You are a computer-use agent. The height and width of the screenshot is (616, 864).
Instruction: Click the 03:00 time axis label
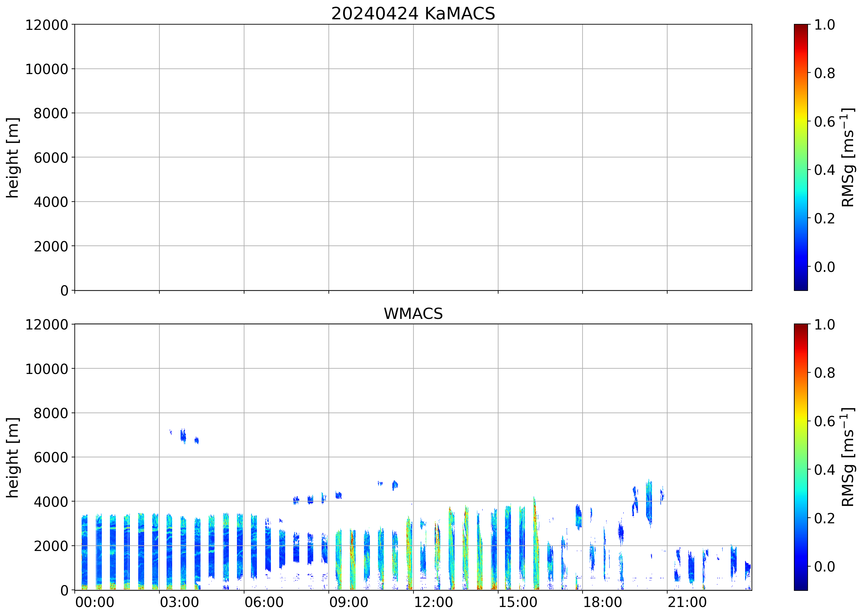[179, 602]
